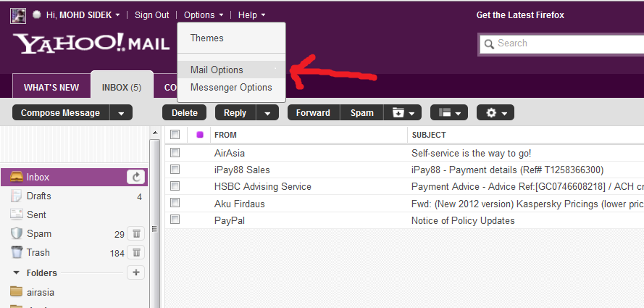Viewport: 644px width, 308px height.
Task: Open the HSBC Payment Advice message
Action: [x=527, y=187]
